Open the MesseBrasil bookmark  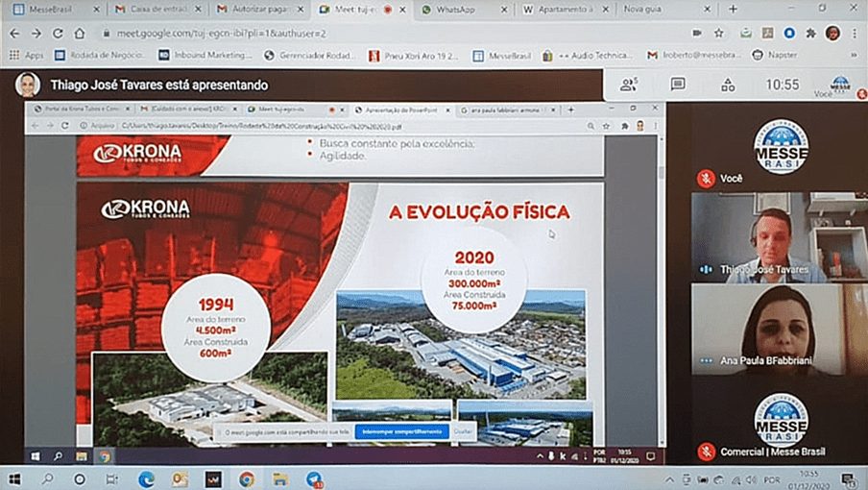[x=502, y=55]
